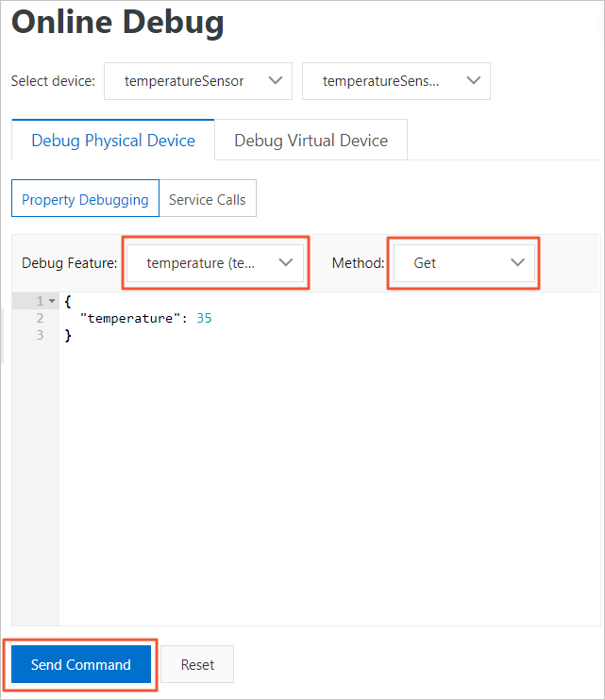The image size is (605, 700).
Task: Select the Property Debugging tab
Action: 85,199
